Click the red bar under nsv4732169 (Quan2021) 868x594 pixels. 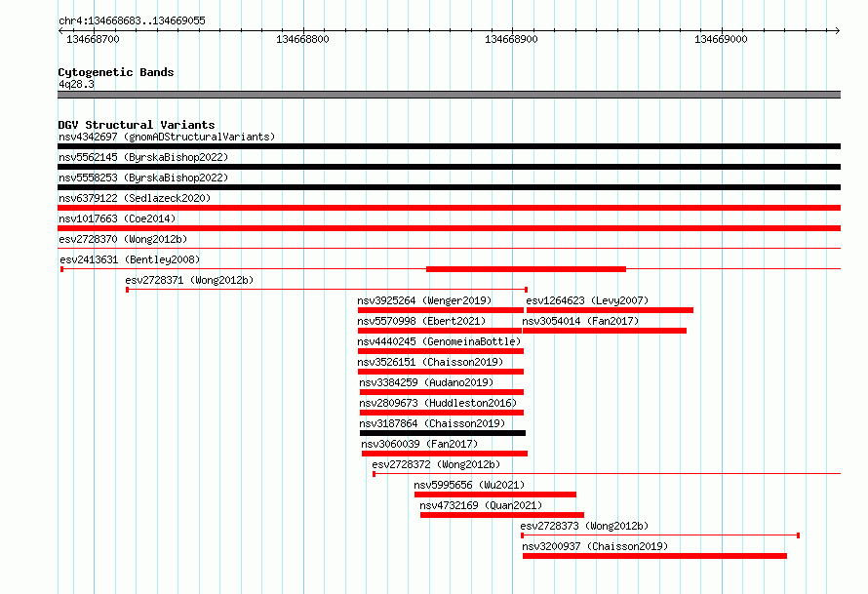tap(502, 515)
